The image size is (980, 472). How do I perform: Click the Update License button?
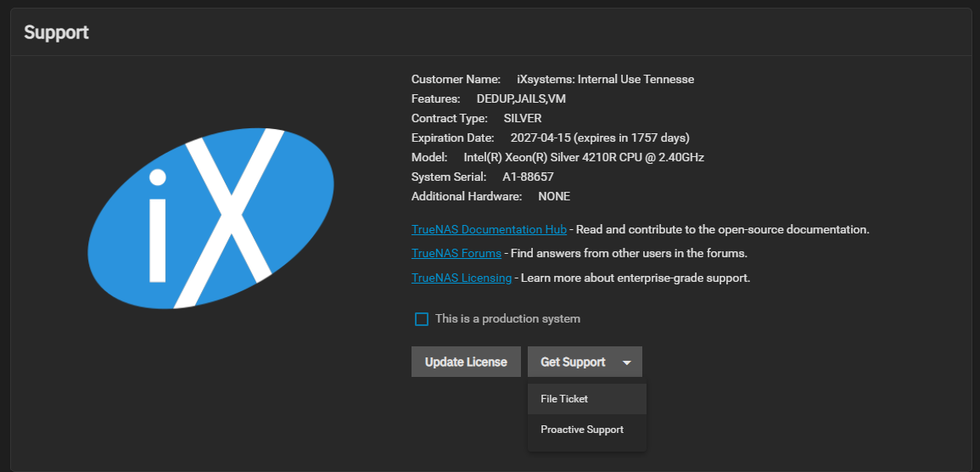click(466, 362)
